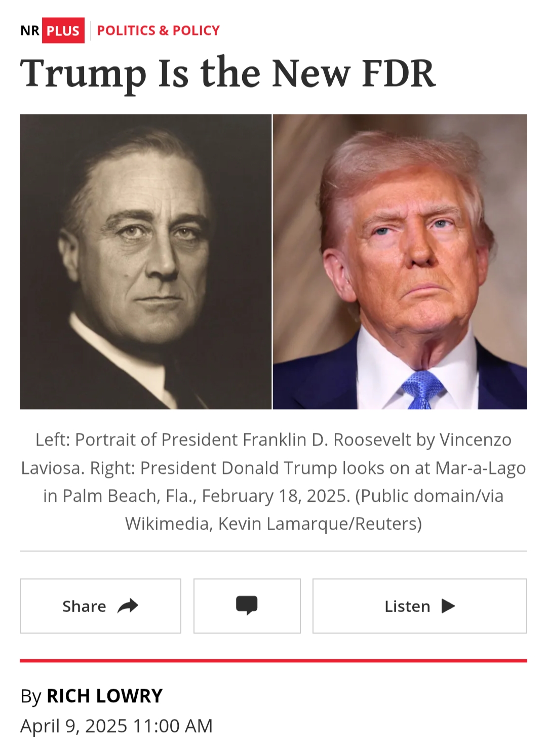The height and width of the screenshot is (756, 547).
Task: Start audio with the Listen button text
Action: tap(407, 606)
